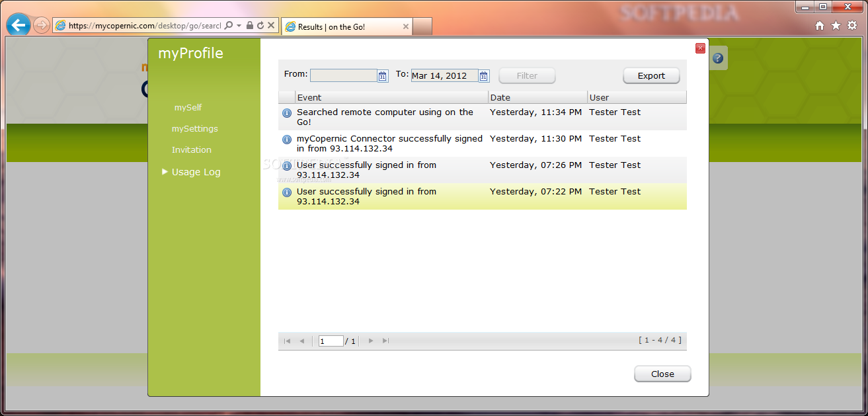Click info icon of the 07:22 PM row
868x416 pixels.
[x=287, y=192]
